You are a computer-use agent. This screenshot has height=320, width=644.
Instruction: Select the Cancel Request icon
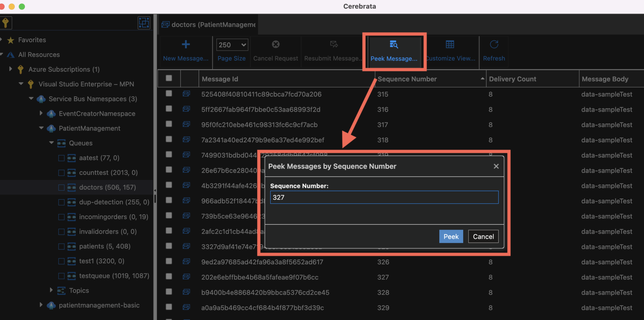tap(275, 44)
